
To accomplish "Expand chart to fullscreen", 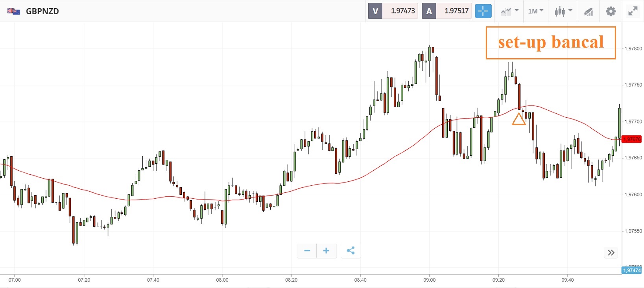I will click(x=633, y=11).
